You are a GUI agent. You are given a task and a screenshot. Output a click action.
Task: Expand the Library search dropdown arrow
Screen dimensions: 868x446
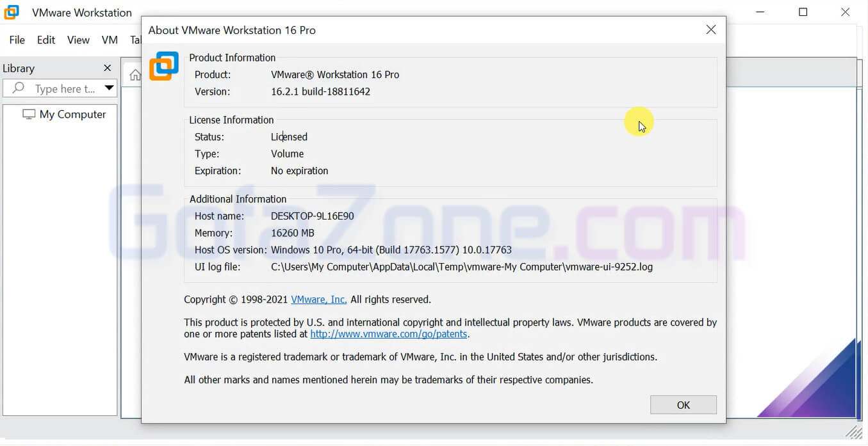point(109,88)
